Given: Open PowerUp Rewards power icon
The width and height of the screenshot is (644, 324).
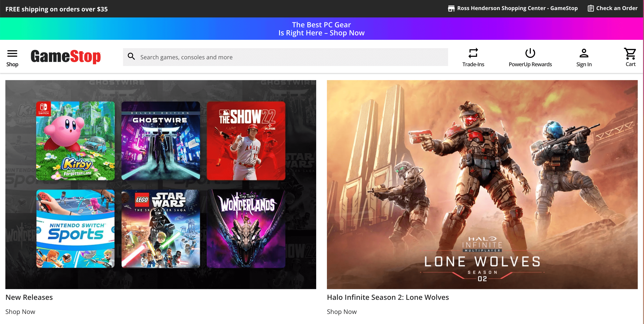Looking at the screenshot, I should click(x=530, y=53).
